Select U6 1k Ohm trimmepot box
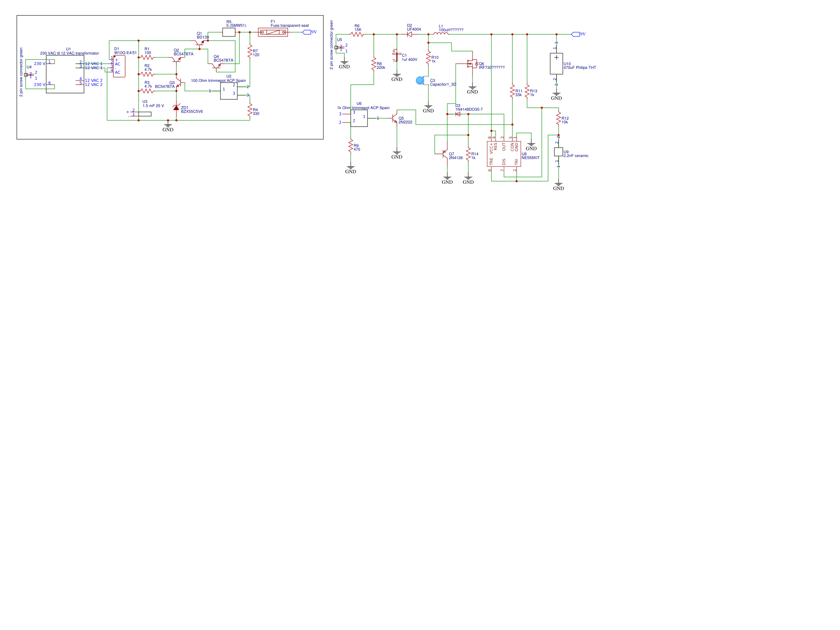Viewport: 840px width, 630px height. coord(359,118)
